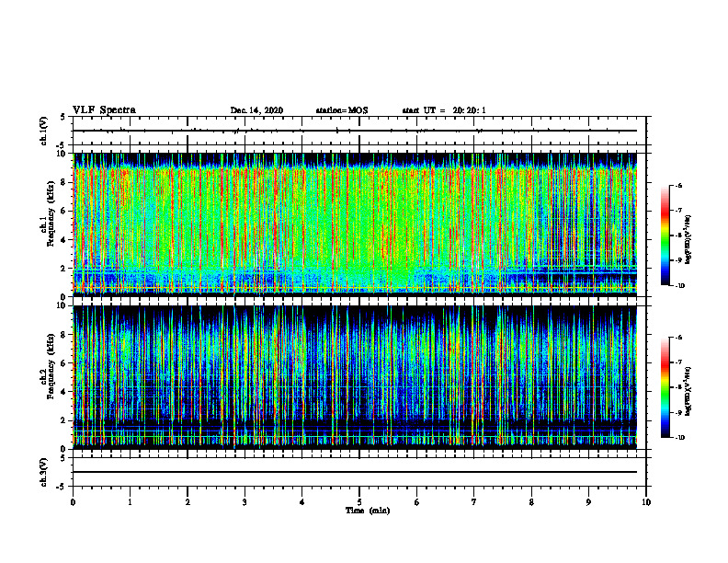Click the "-10" label on ch.1 colorbar
Viewport: 728px width, 563px height.
(680, 286)
